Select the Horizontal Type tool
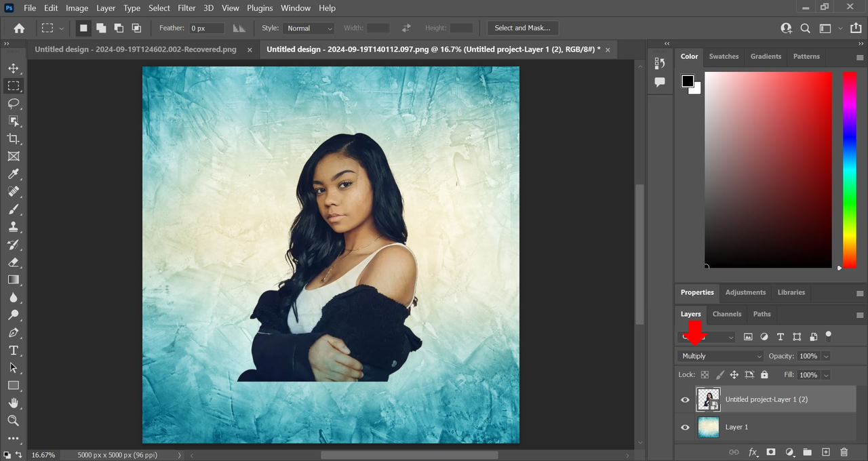The height and width of the screenshot is (461, 868). [13, 350]
